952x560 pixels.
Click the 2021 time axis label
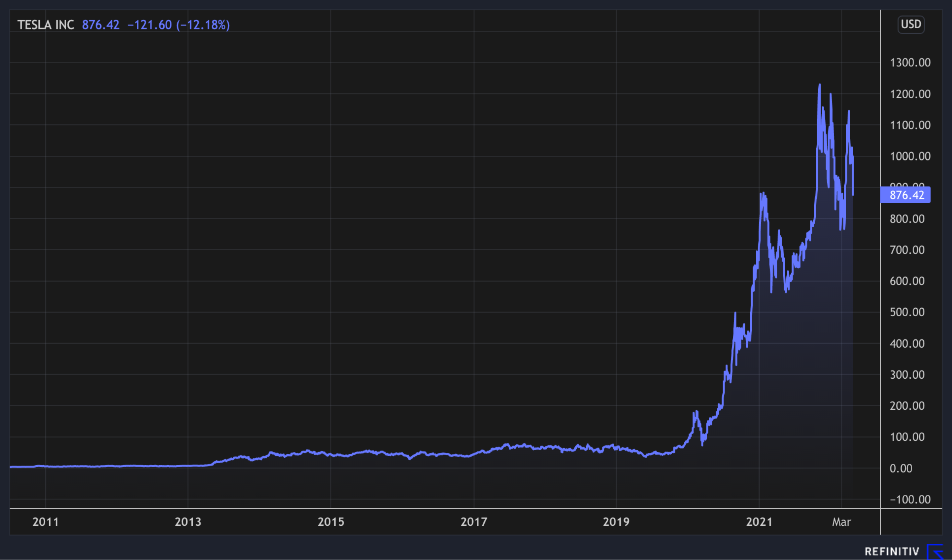pos(759,522)
